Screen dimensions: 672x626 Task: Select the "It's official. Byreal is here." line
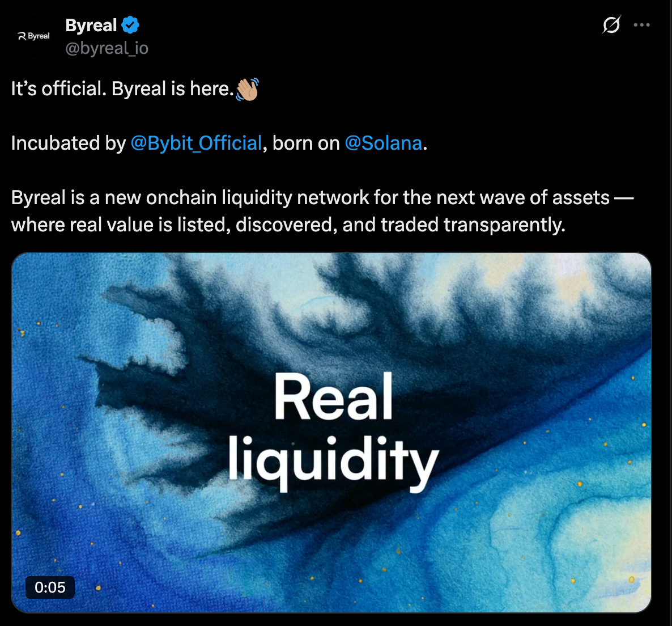point(122,89)
